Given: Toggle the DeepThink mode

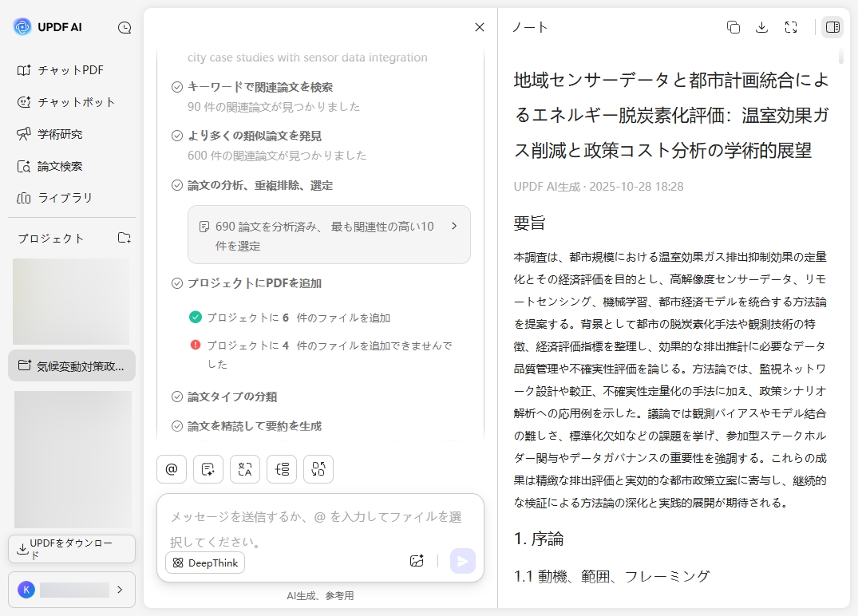Looking at the screenshot, I should click(x=205, y=563).
